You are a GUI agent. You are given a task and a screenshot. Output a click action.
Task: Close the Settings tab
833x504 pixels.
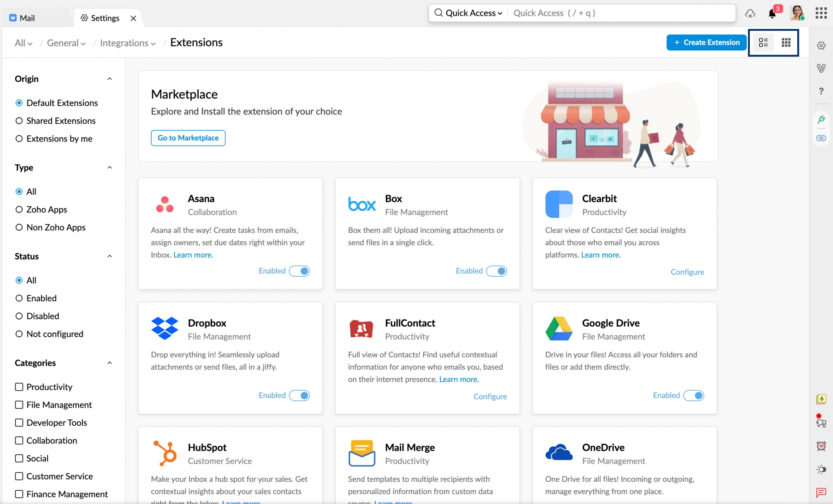[133, 18]
